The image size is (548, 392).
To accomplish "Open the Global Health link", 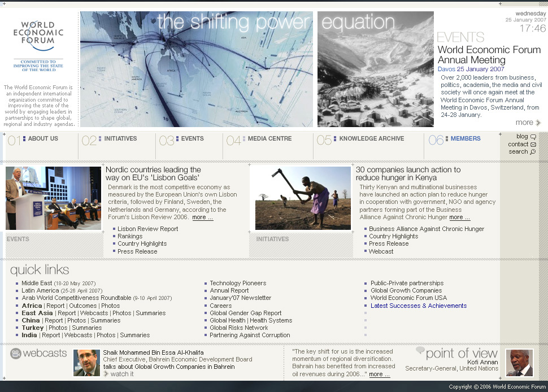I will [228, 320].
